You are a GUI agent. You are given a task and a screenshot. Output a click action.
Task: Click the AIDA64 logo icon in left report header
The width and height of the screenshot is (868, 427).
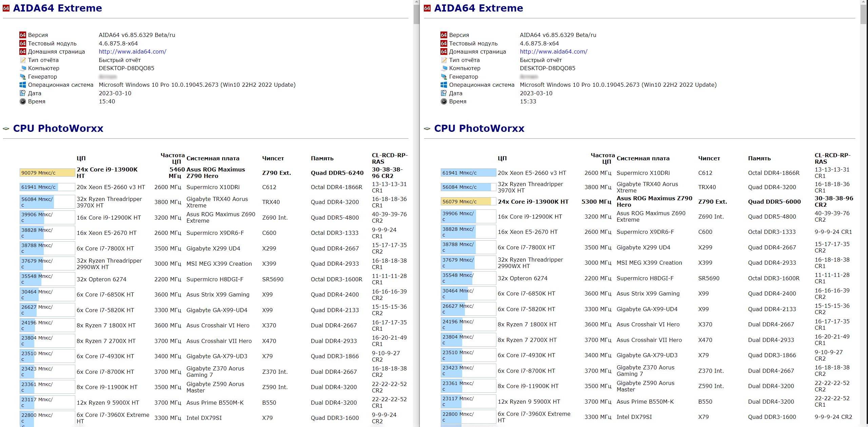[6, 8]
